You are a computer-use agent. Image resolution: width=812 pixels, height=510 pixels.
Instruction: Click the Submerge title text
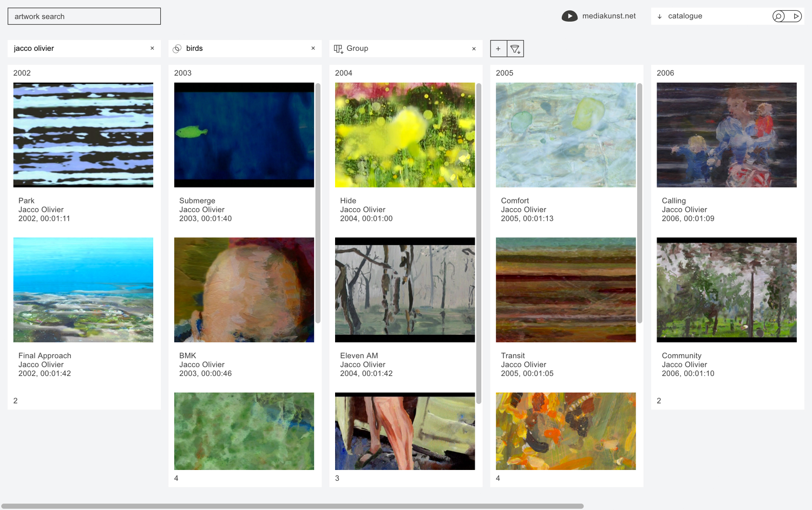(197, 201)
